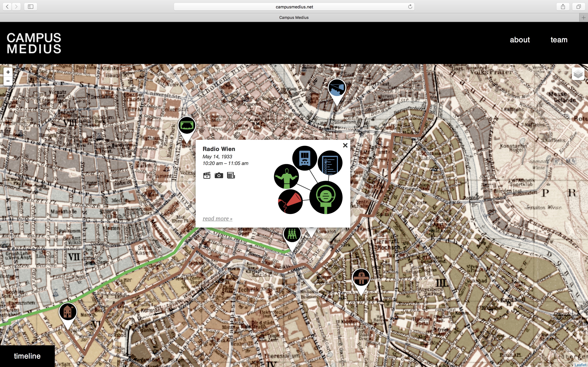Follow the read more link
Screen dimensions: 588x367
click(217, 219)
